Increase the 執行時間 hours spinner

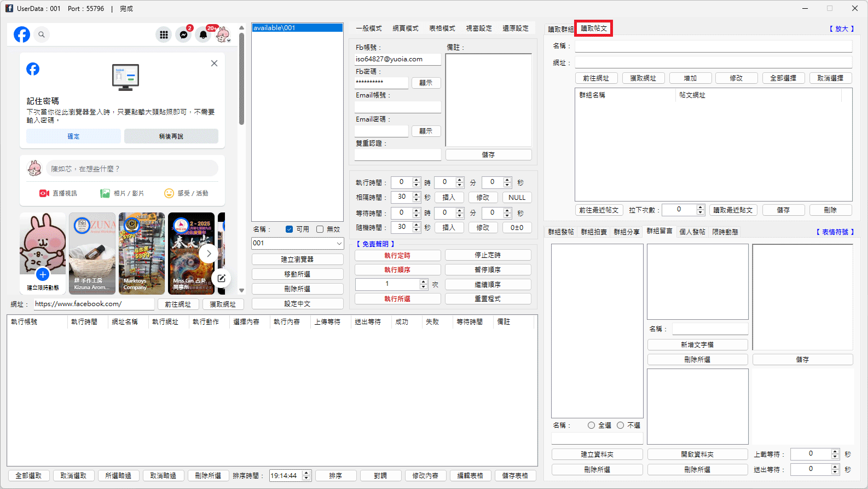point(416,180)
